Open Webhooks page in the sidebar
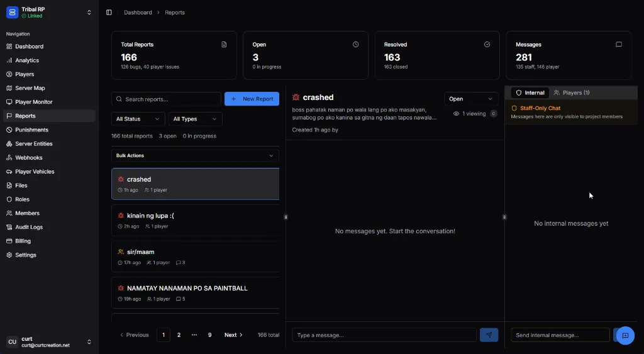The width and height of the screenshot is (644, 354). (x=28, y=158)
